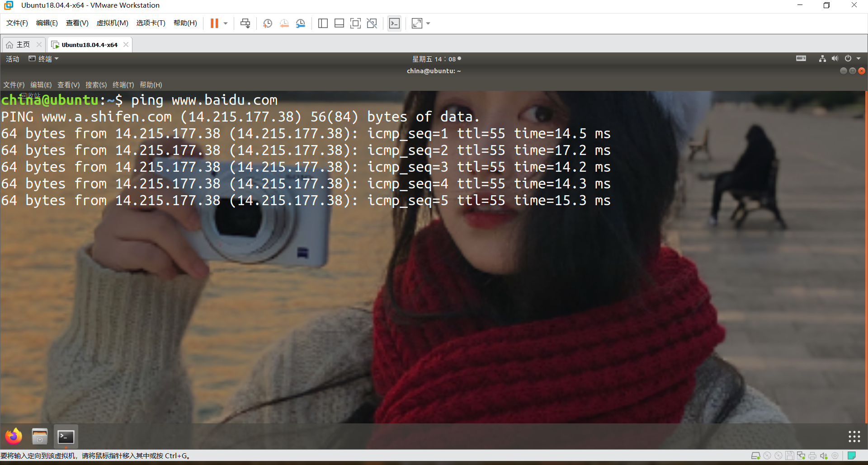Click the stretch guest display icon

pos(417,23)
